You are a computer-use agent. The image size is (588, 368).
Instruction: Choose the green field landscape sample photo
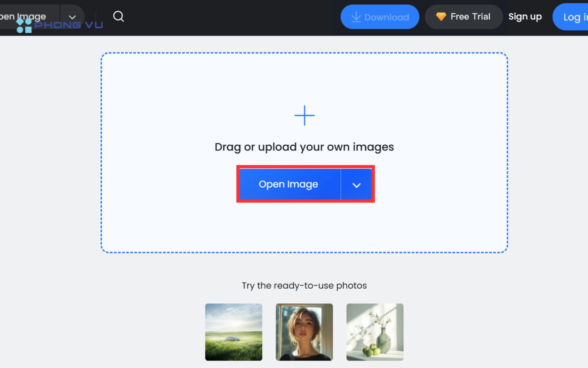click(x=234, y=332)
